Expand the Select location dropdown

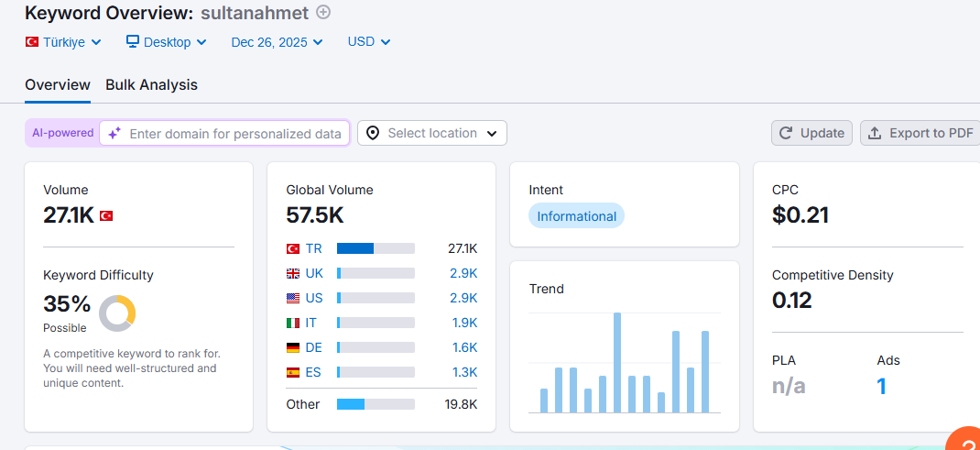[x=432, y=133]
